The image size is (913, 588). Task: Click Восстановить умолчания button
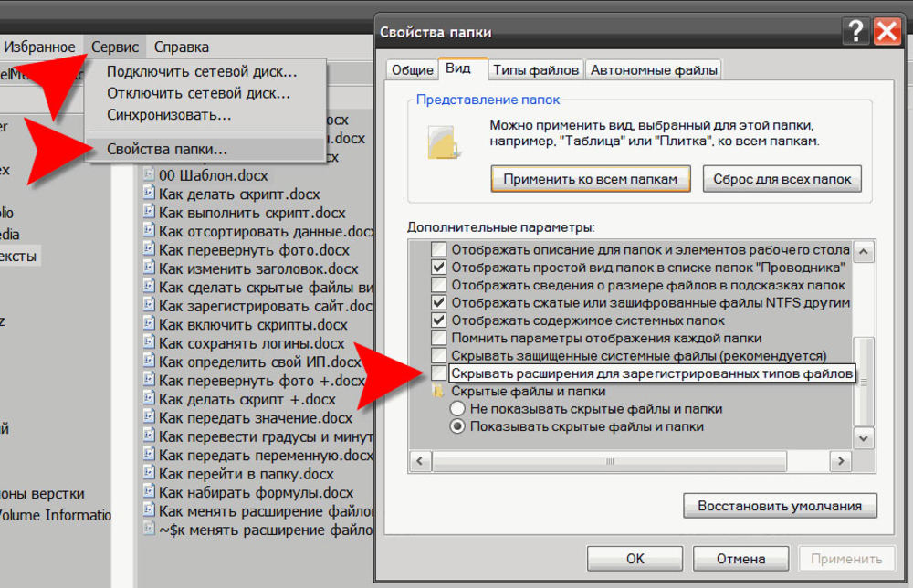coord(780,505)
